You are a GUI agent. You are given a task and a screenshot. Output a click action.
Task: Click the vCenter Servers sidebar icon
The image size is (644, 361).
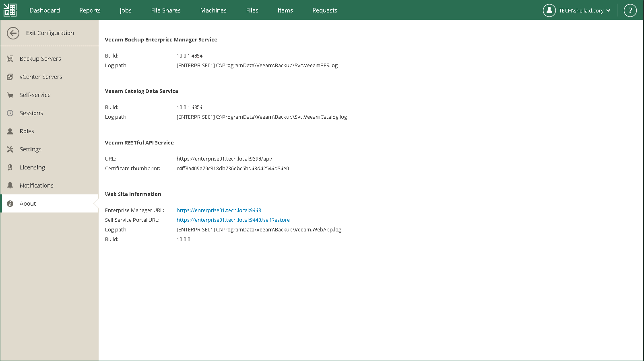(x=10, y=77)
